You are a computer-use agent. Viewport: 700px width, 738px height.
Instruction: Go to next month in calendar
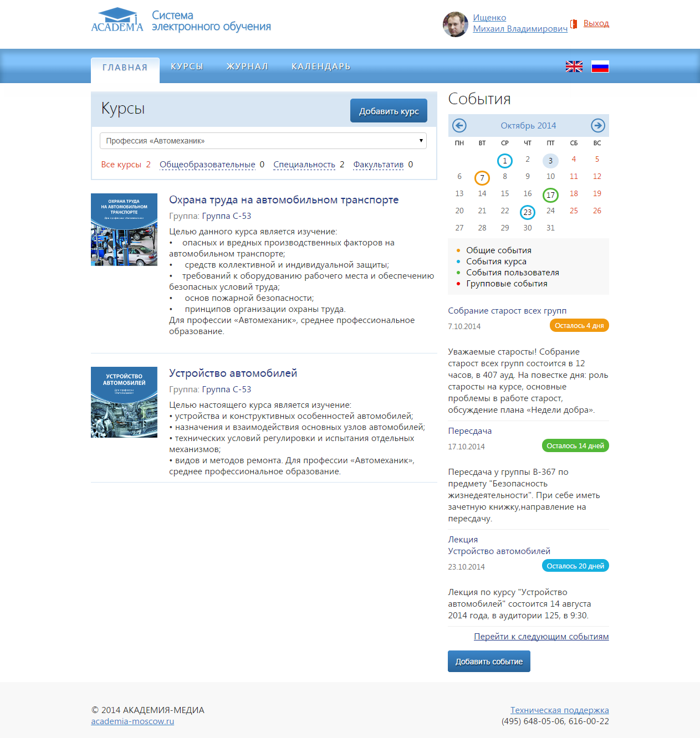597,126
